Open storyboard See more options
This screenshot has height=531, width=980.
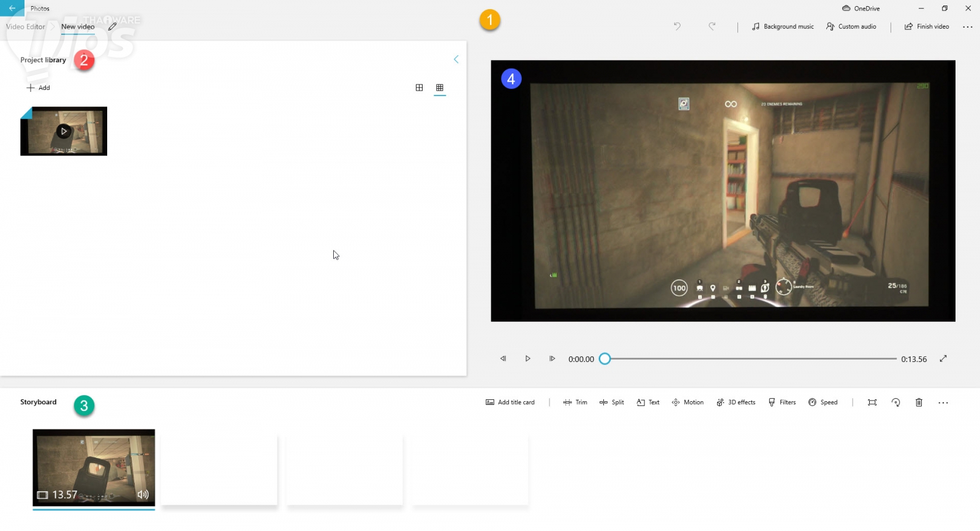click(x=943, y=402)
